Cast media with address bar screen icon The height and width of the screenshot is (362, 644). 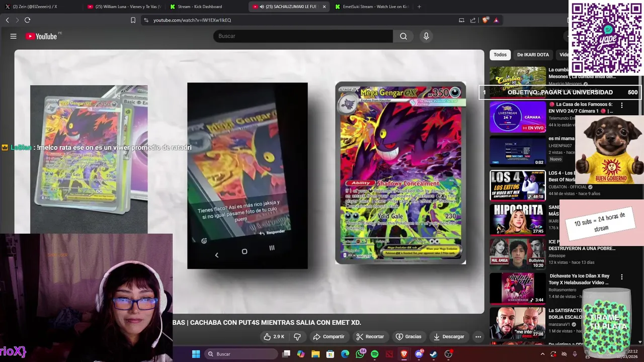coord(461,20)
